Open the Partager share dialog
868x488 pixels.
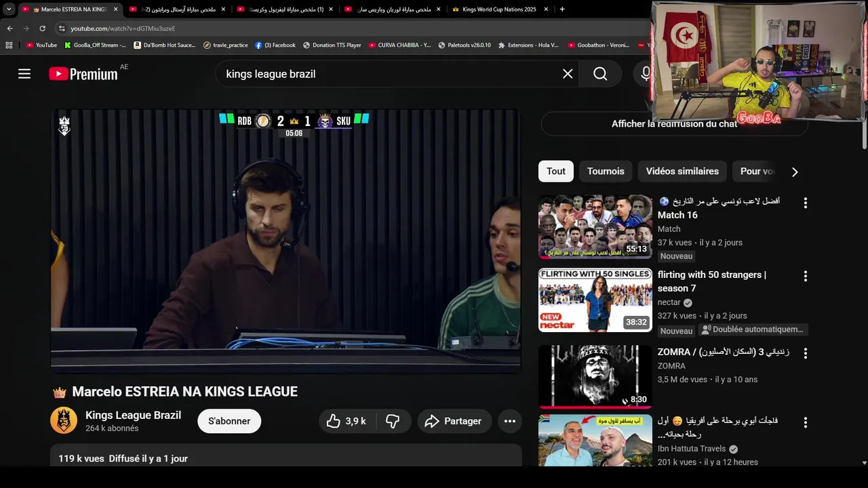click(x=453, y=421)
